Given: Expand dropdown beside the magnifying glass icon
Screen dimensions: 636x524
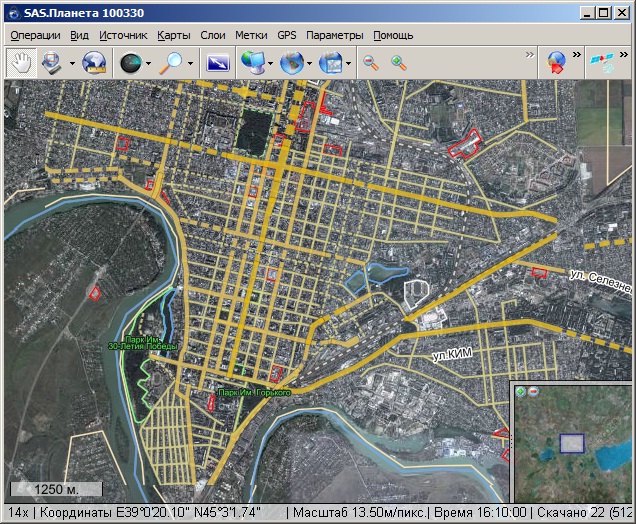Looking at the screenshot, I should pos(192,63).
